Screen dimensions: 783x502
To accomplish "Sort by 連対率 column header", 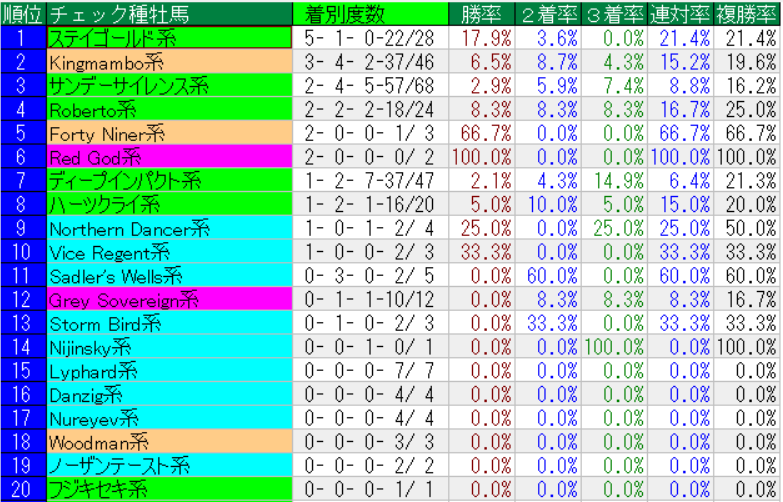I will (680, 13).
